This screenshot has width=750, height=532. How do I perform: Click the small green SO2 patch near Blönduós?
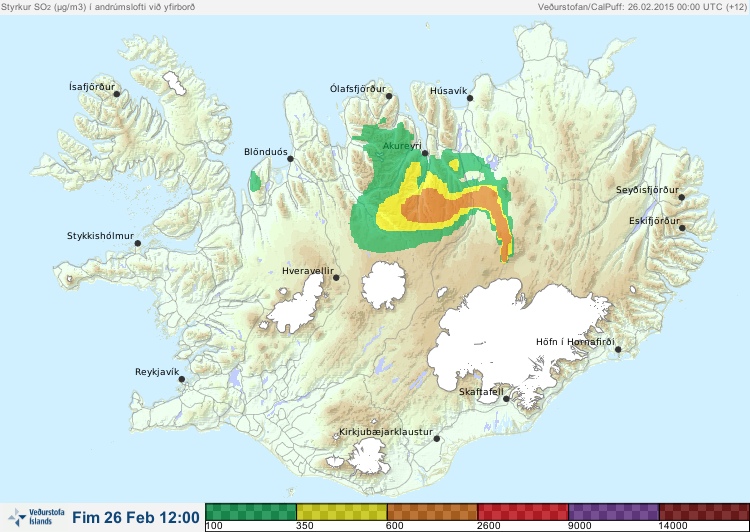tap(255, 181)
